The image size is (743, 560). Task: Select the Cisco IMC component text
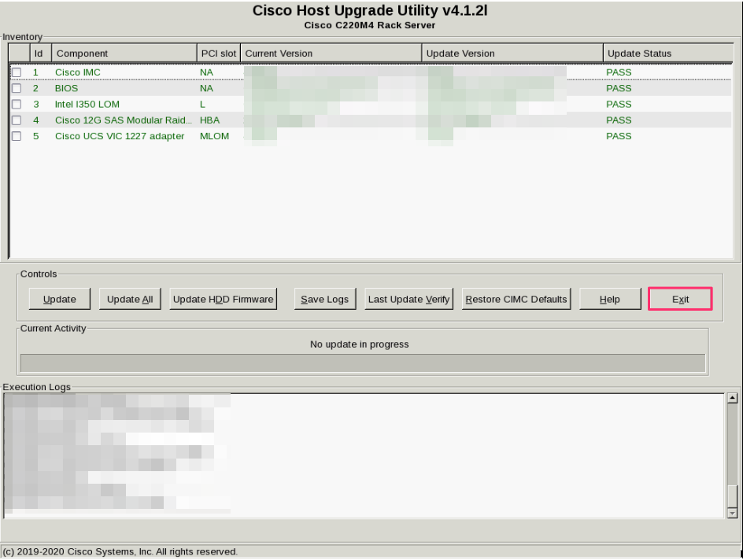click(78, 72)
